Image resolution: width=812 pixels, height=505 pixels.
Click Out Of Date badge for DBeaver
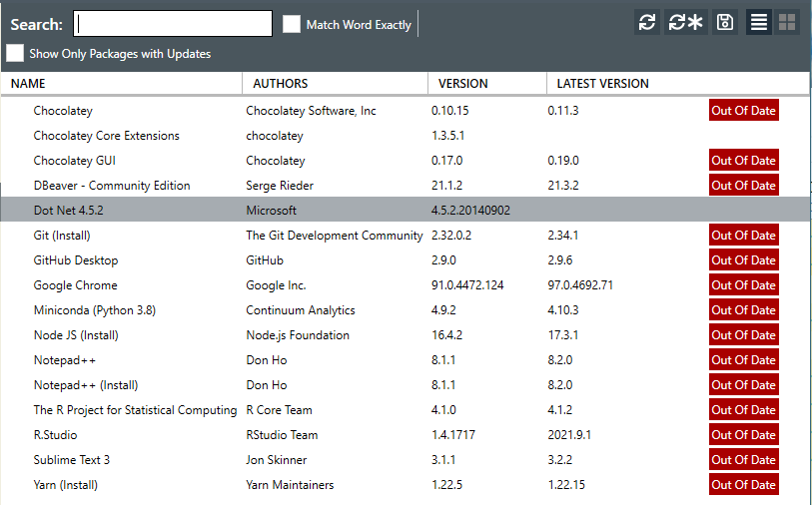(744, 186)
